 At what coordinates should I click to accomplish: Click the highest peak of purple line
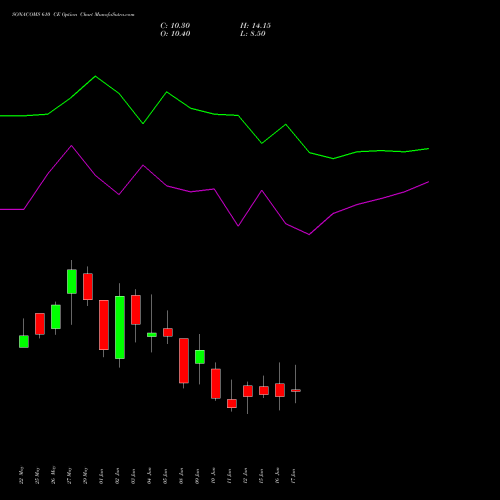click(71, 146)
